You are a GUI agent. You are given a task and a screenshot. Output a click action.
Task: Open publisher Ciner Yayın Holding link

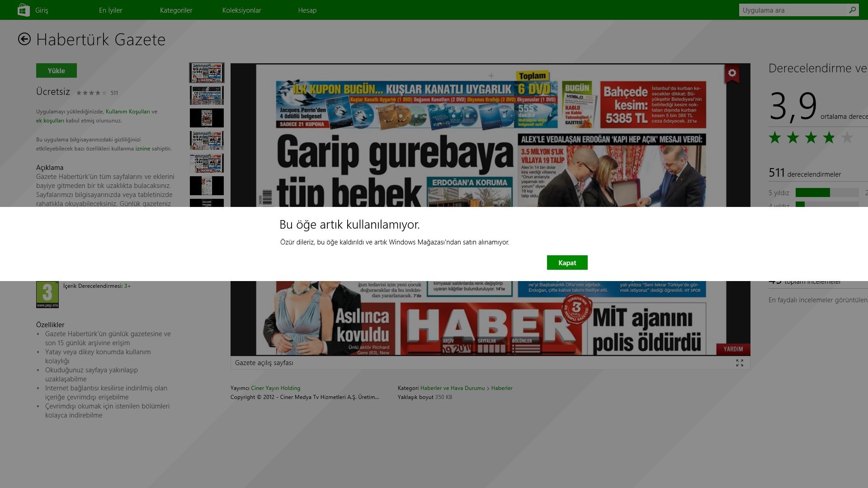click(x=276, y=388)
